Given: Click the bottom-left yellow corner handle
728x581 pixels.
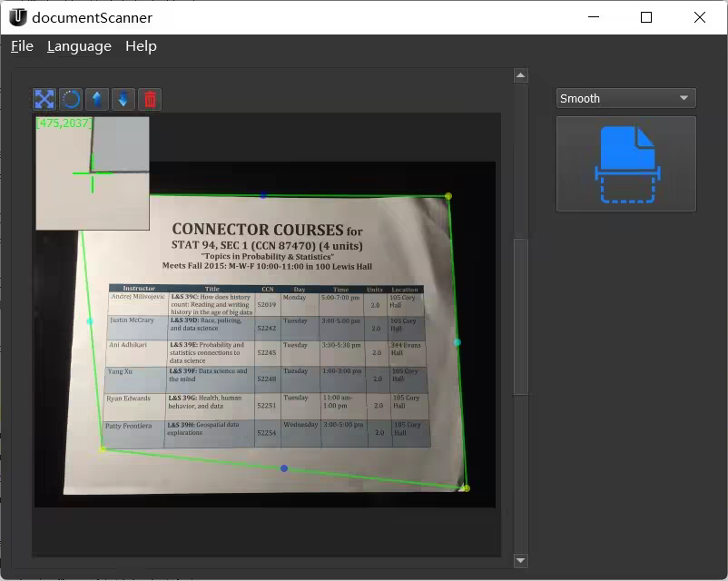Looking at the screenshot, I should 103,448.
